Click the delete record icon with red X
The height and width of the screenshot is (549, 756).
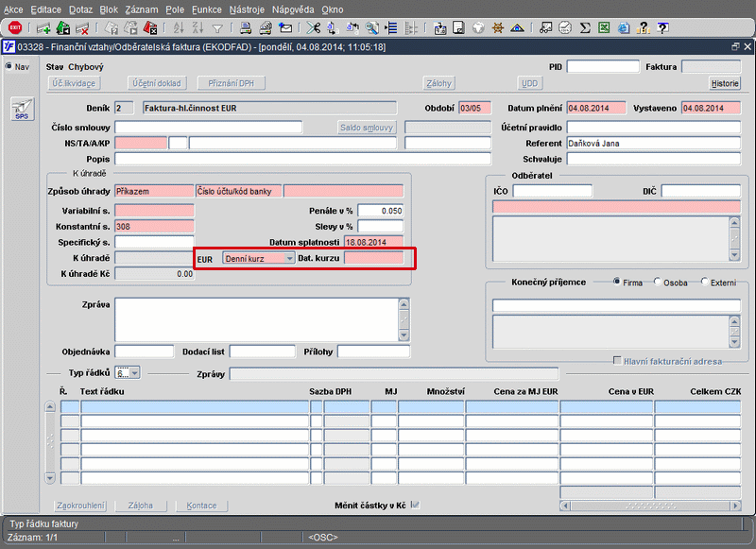[82, 27]
